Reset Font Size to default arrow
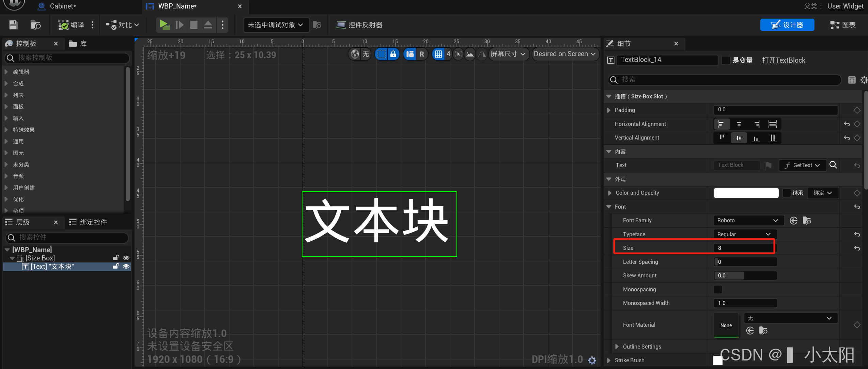The height and width of the screenshot is (369, 868). [x=857, y=248]
